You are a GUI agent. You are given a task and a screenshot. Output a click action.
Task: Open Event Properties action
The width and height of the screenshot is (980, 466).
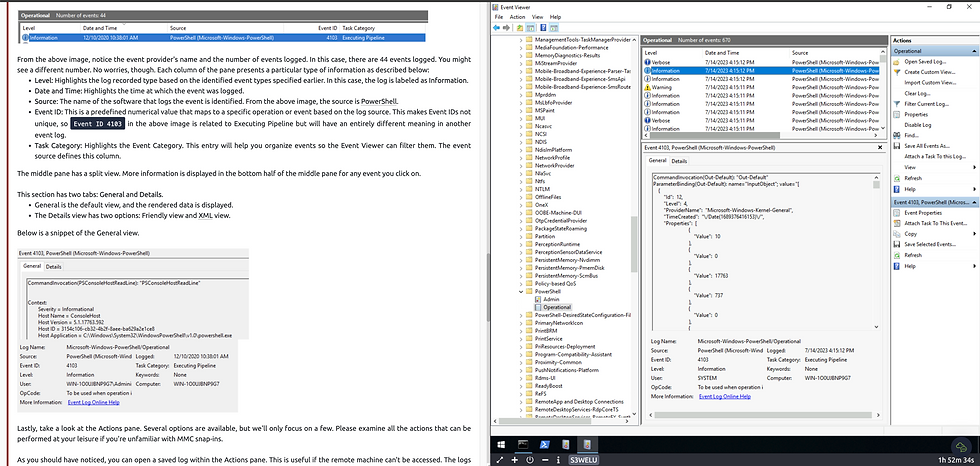point(925,213)
